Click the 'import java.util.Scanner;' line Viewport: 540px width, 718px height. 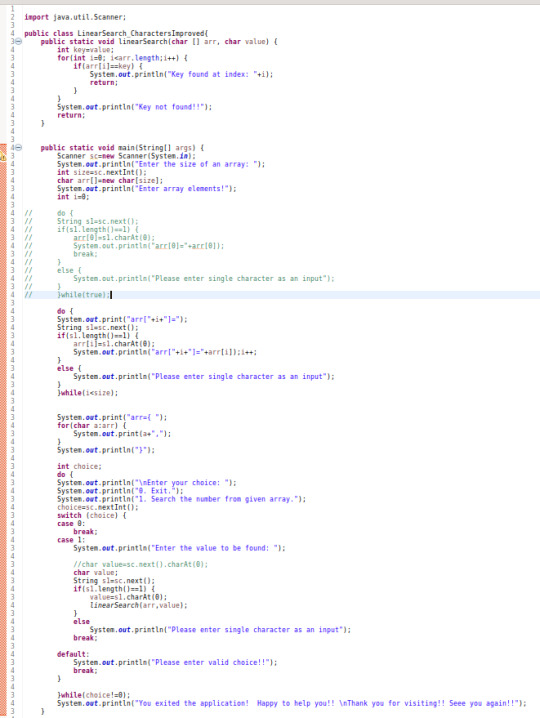point(75,17)
